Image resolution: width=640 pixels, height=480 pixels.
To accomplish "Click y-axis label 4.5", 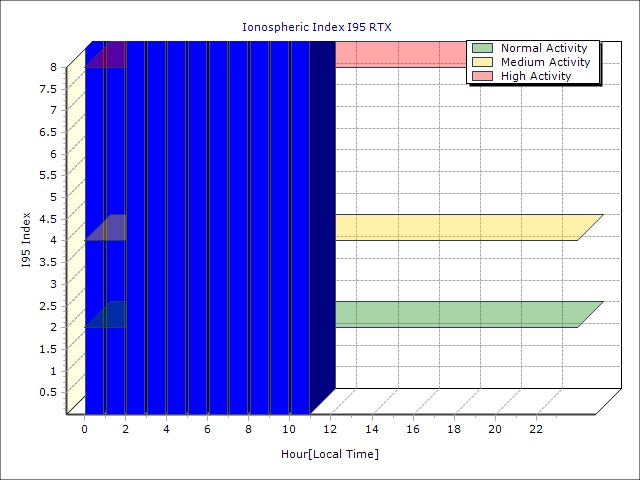I will tap(48, 219).
